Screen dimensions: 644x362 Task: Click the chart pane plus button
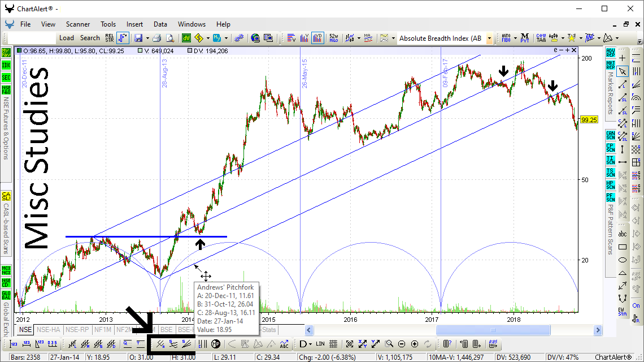coord(568,50)
